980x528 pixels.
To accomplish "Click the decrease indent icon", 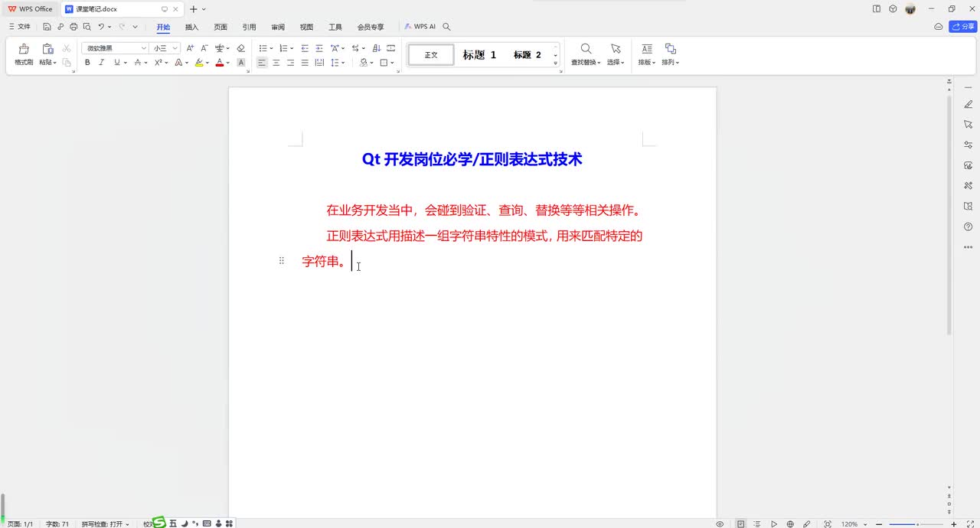I will pos(305,48).
